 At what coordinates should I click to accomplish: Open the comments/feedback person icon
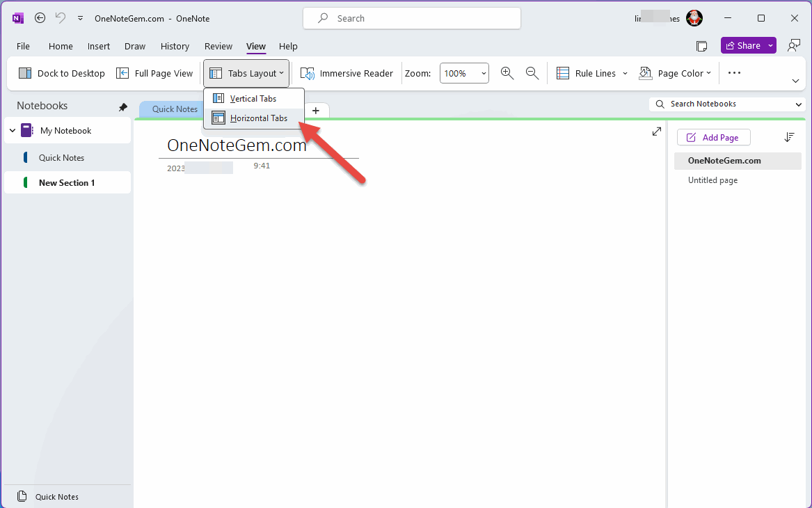coord(794,45)
